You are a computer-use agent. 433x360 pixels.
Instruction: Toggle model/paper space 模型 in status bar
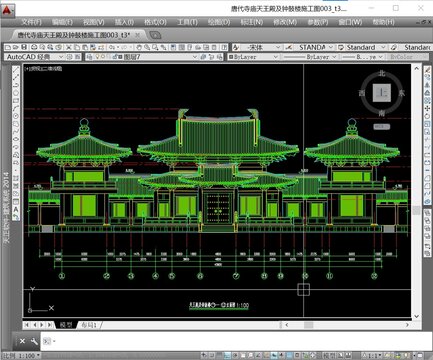tap(329, 356)
